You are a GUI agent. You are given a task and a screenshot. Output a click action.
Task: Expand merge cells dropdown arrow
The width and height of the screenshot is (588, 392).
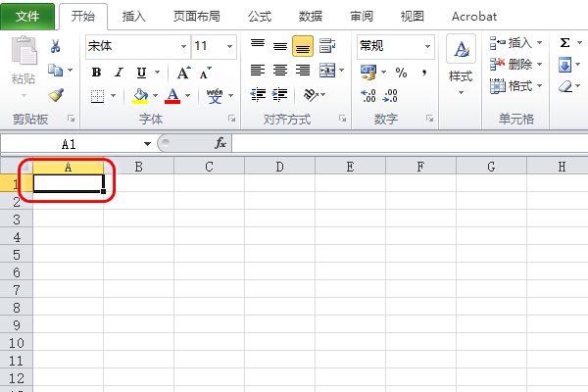pyautogui.click(x=342, y=71)
